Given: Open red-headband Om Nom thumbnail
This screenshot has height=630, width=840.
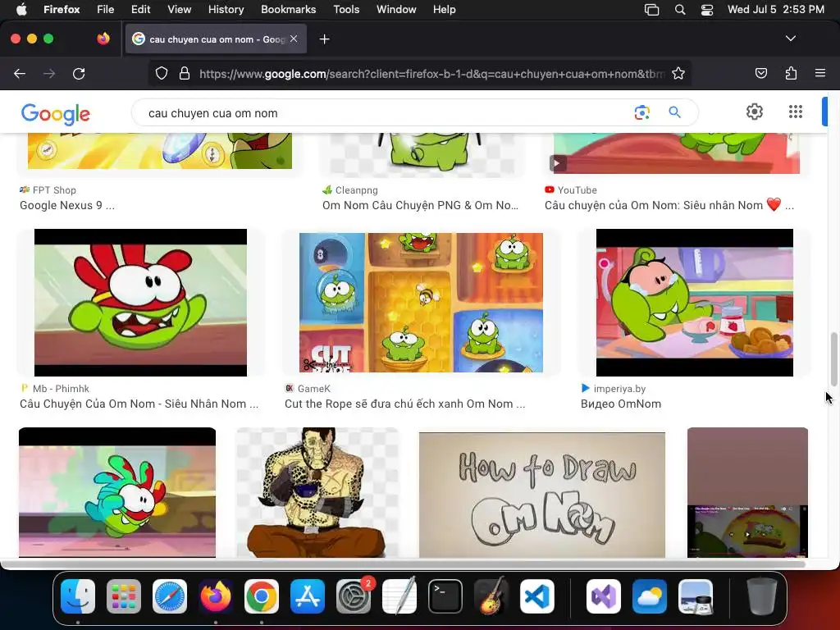Looking at the screenshot, I should point(140,303).
